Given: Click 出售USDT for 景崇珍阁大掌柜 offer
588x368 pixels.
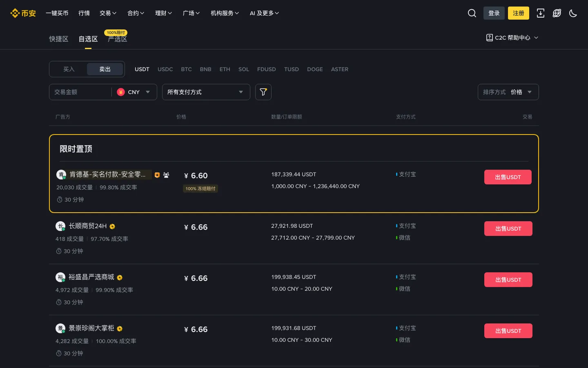Looking at the screenshot, I should [508, 331].
